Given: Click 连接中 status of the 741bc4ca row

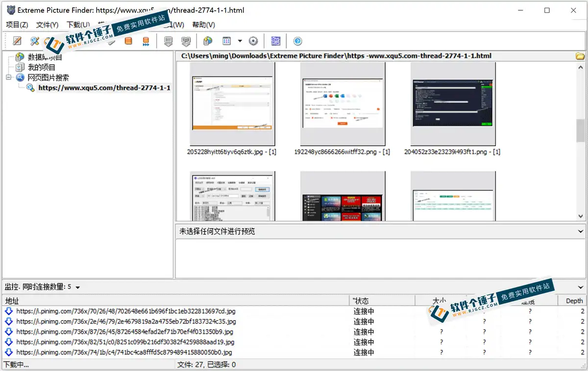Looking at the screenshot, I should point(364,352).
